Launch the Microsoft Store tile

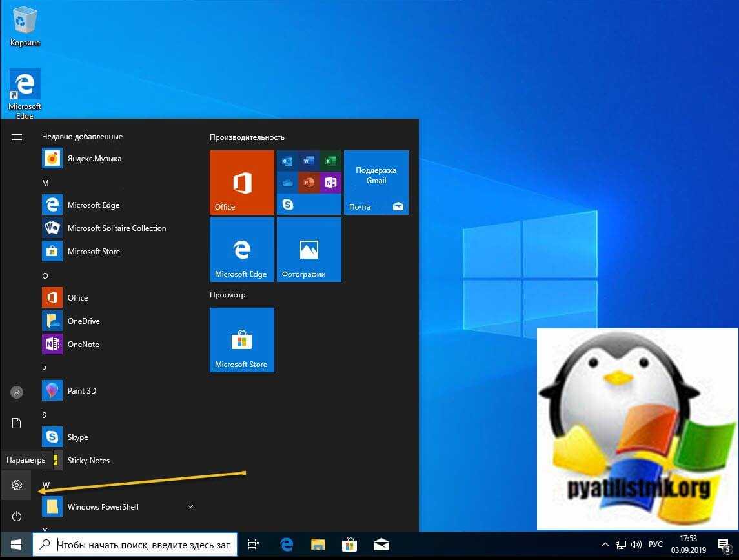tap(242, 340)
